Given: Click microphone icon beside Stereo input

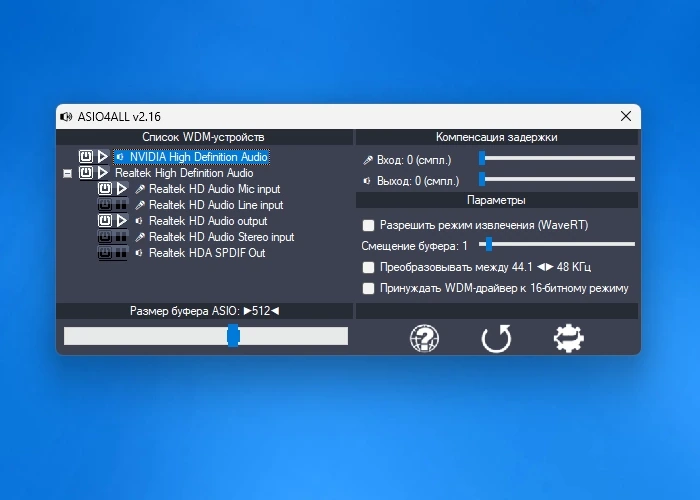Looking at the screenshot, I should 140,238.
